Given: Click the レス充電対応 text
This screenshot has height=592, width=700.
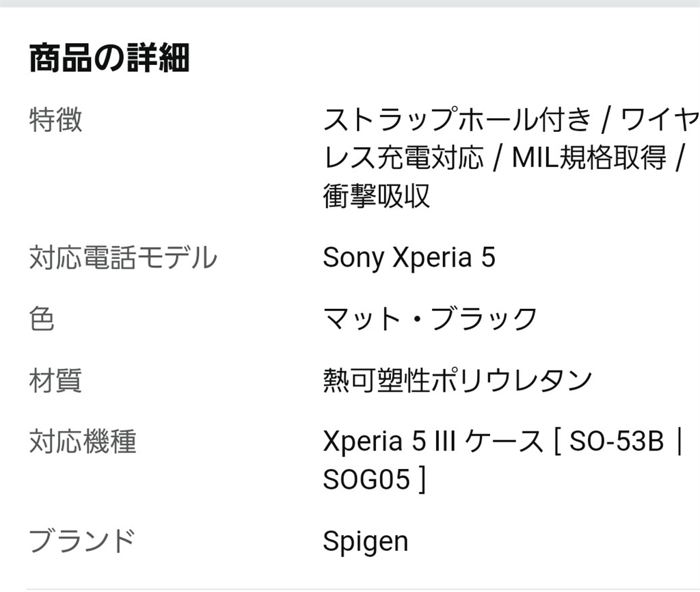Looking at the screenshot, I should coord(403,158).
